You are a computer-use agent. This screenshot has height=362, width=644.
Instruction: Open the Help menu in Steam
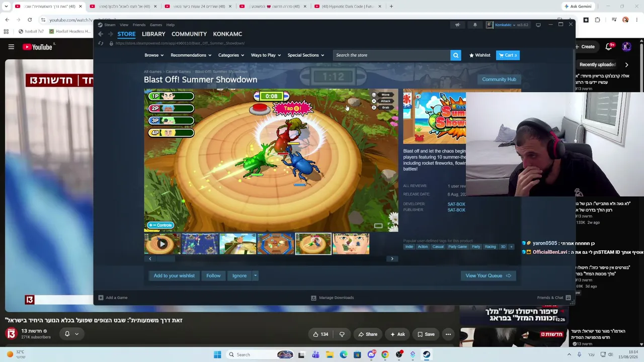pyautogui.click(x=171, y=25)
